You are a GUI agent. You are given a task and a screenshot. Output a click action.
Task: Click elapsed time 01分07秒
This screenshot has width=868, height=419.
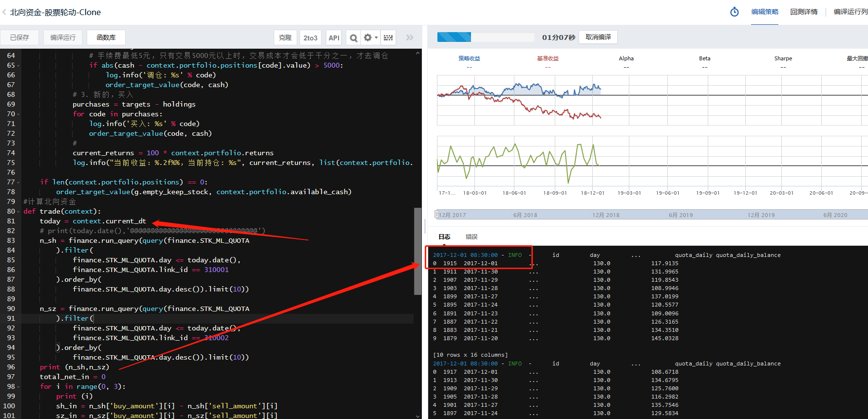pos(559,37)
